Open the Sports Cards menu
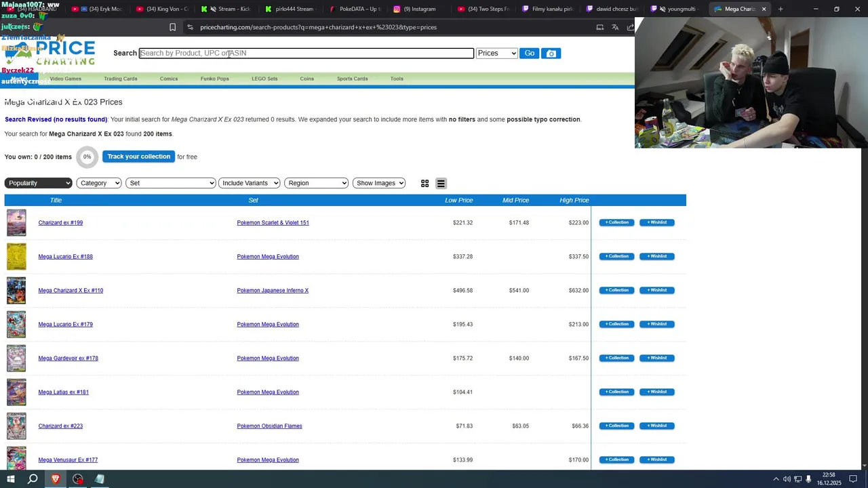The width and height of the screenshot is (868, 488). tap(353, 79)
